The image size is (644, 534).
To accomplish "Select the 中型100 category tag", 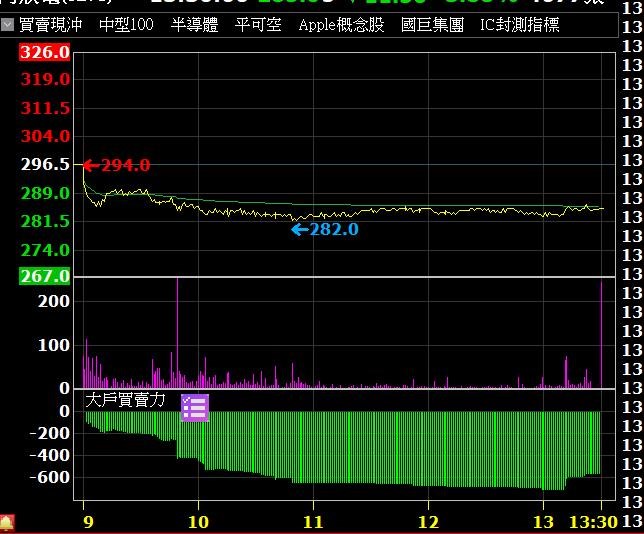I will (x=127, y=25).
